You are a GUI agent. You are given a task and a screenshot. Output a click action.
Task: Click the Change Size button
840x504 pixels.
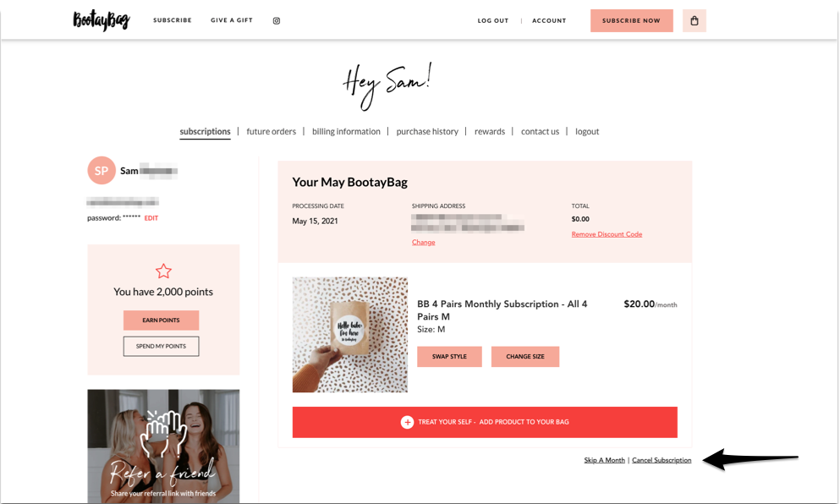525,357
